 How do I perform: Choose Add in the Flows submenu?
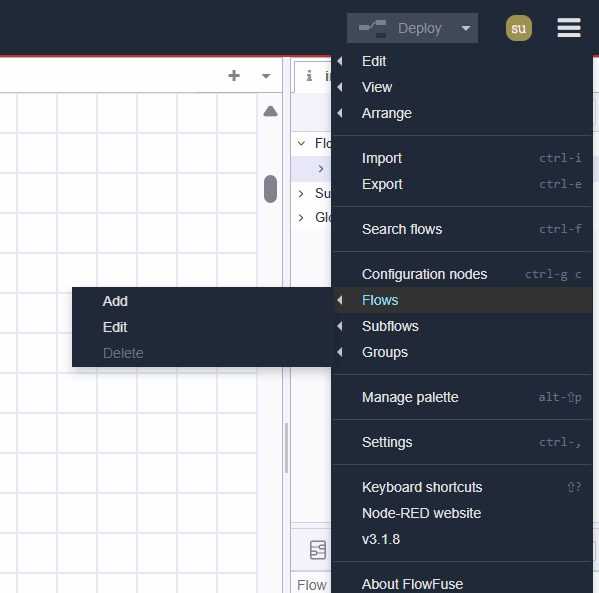point(202,301)
